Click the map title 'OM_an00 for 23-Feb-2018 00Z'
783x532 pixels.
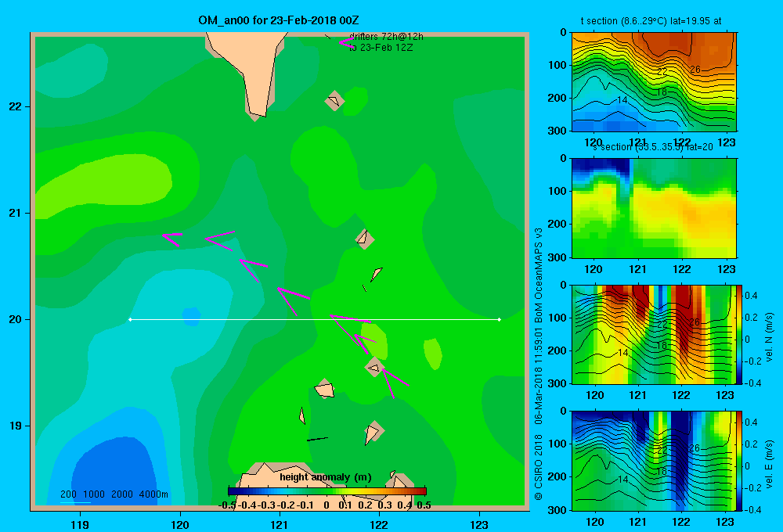[279, 20]
